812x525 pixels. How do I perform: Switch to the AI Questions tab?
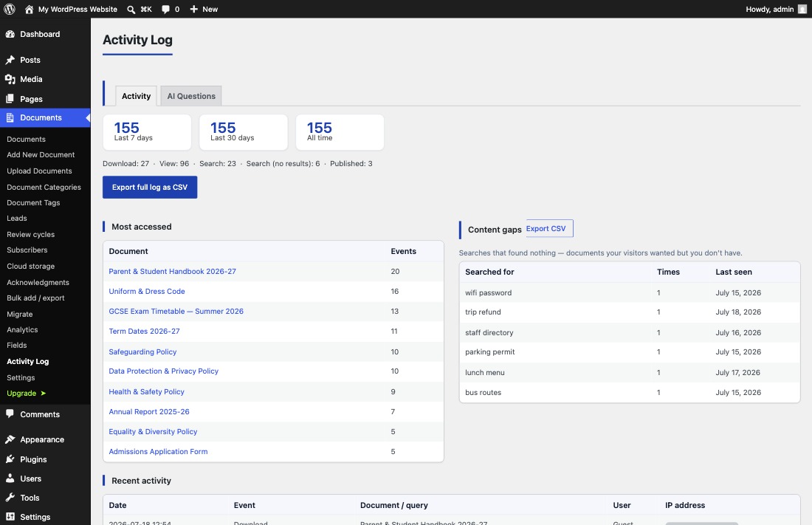191,96
